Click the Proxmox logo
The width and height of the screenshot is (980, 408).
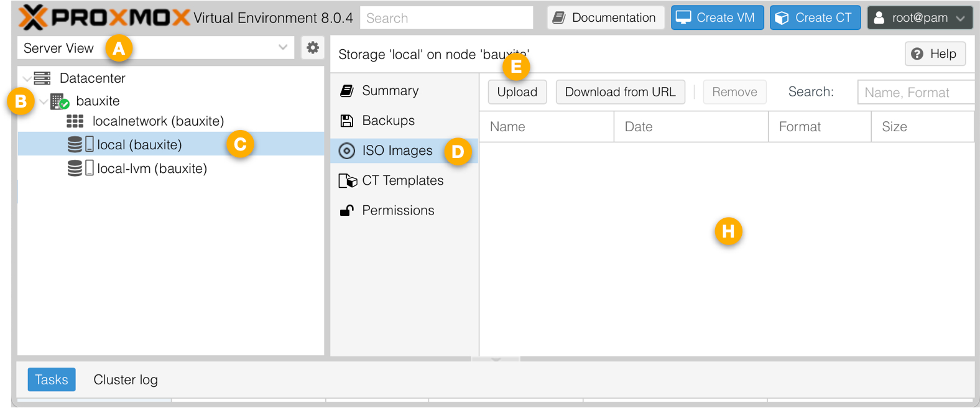pos(104,17)
